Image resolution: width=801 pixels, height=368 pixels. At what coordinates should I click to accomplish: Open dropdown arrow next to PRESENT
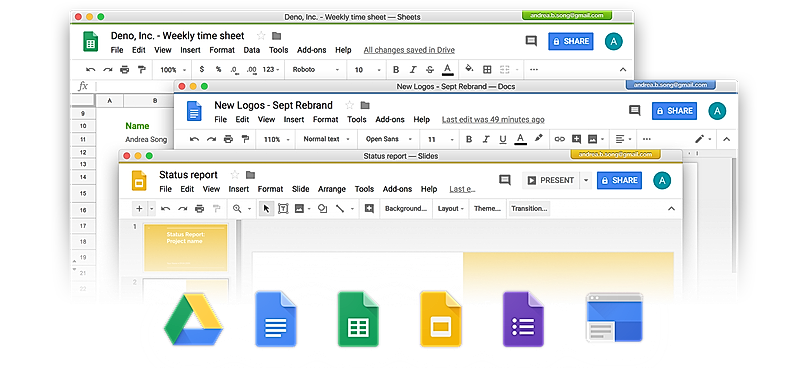[586, 180]
